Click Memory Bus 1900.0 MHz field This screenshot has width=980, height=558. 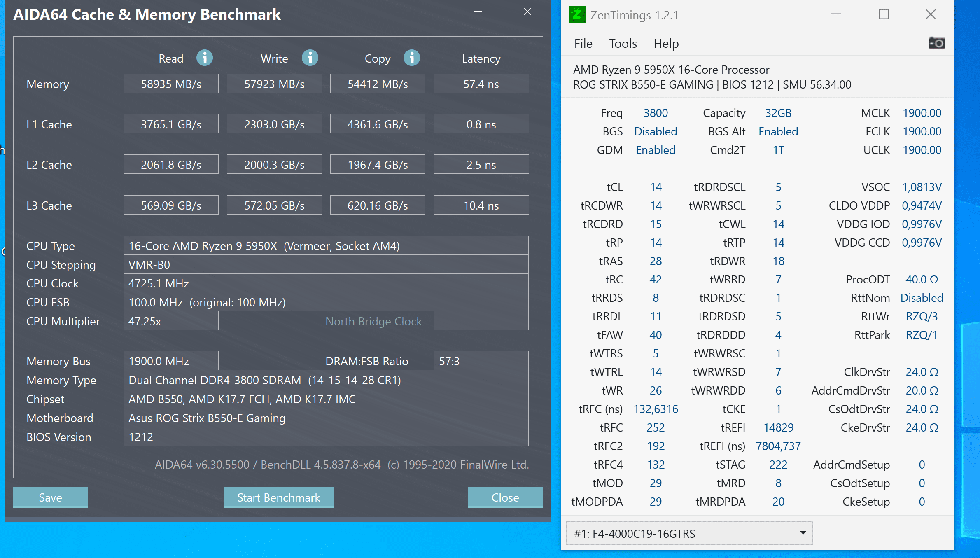tap(171, 361)
